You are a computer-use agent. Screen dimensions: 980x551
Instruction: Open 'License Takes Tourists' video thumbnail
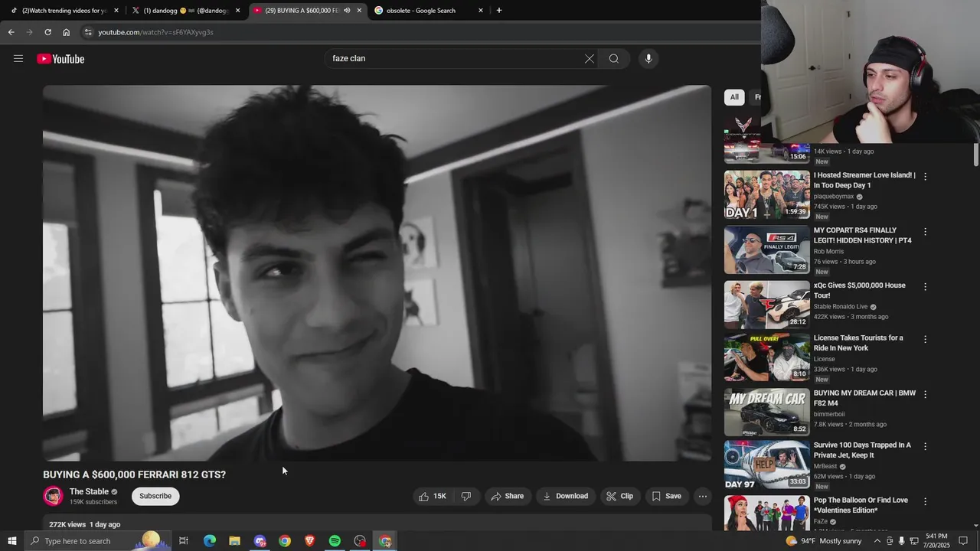pos(766,357)
